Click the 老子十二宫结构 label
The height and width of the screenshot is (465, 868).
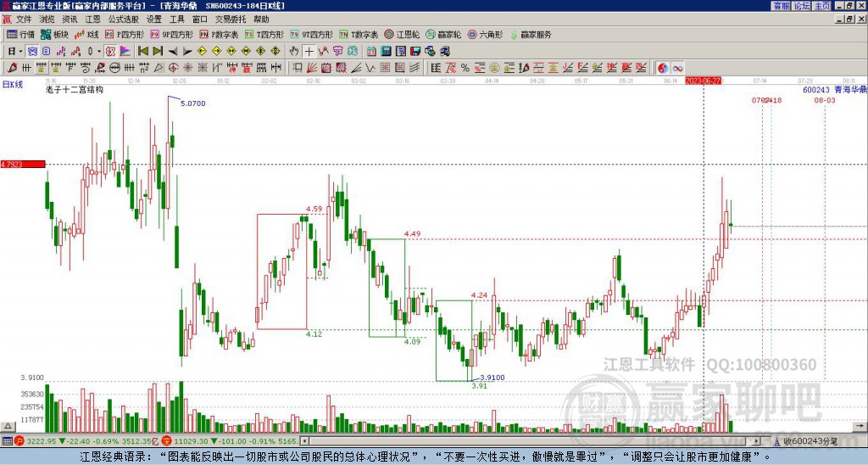pyautogui.click(x=75, y=90)
